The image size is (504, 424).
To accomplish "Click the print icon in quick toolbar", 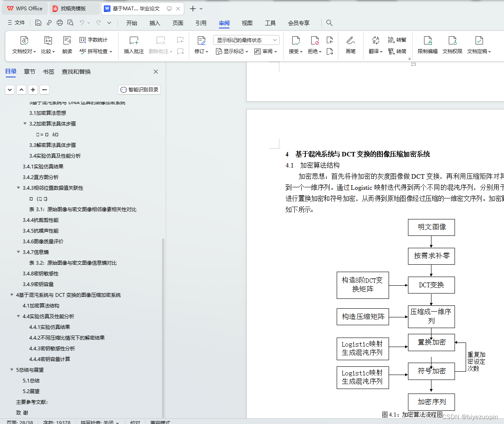I will pos(60,23).
